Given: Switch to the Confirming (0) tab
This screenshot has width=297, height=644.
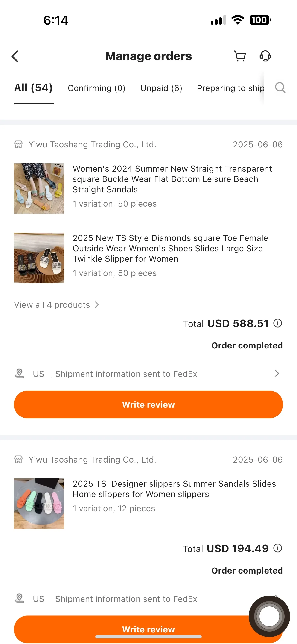Looking at the screenshot, I should pyautogui.click(x=96, y=88).
